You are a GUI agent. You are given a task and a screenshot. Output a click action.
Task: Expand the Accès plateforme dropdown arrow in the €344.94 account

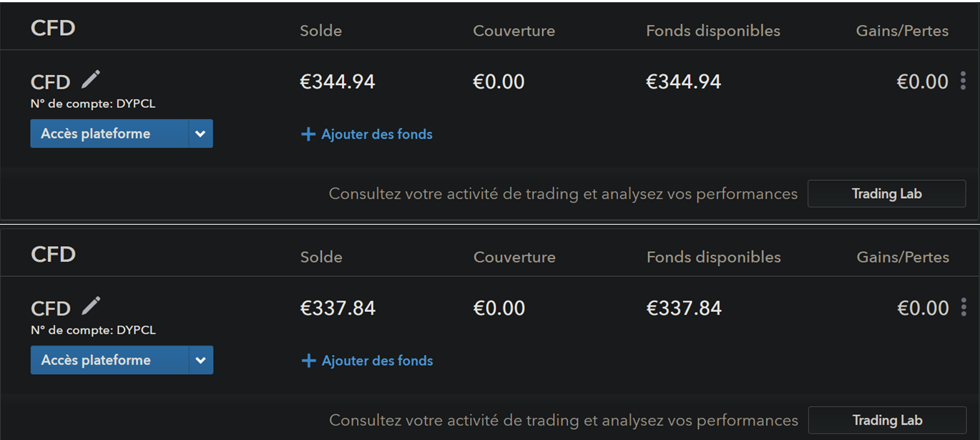click(x=200, y=134)
